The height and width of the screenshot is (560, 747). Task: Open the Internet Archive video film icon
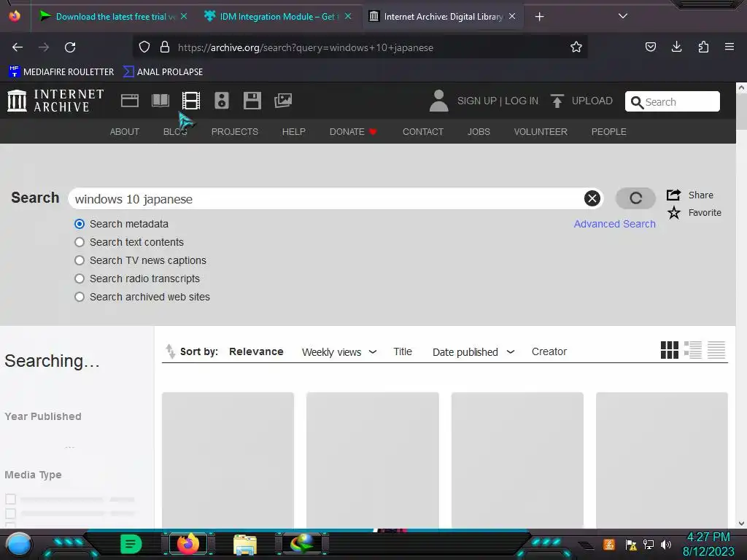[x=191, y=101]
